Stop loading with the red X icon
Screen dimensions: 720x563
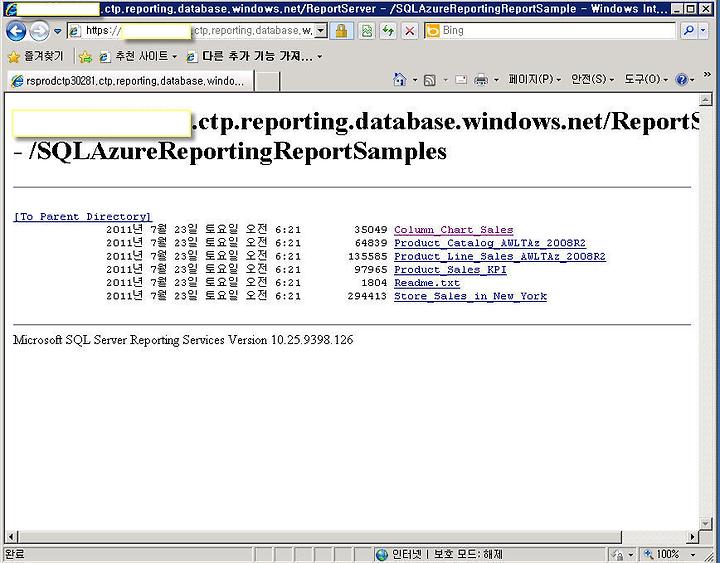coord(410,31)
